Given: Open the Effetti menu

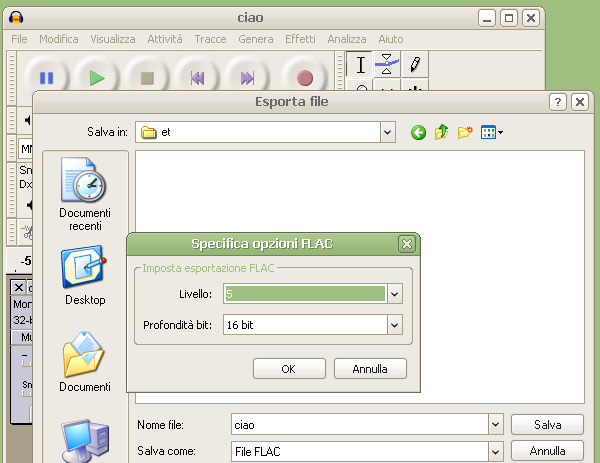Looking at the screenshot, I should point(300,39).
